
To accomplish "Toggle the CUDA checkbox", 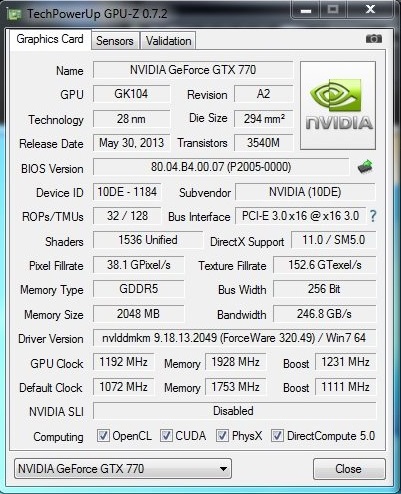I will pos(166,435).
